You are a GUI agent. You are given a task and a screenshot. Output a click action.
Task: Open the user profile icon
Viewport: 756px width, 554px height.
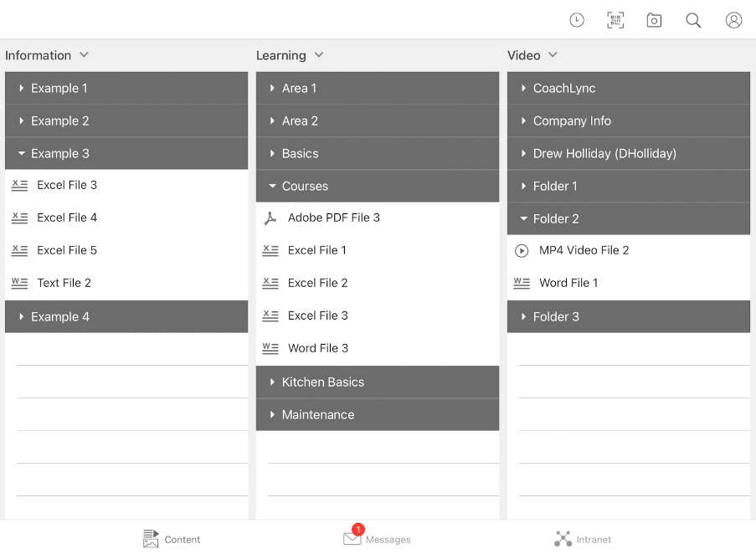pos(734,20)
